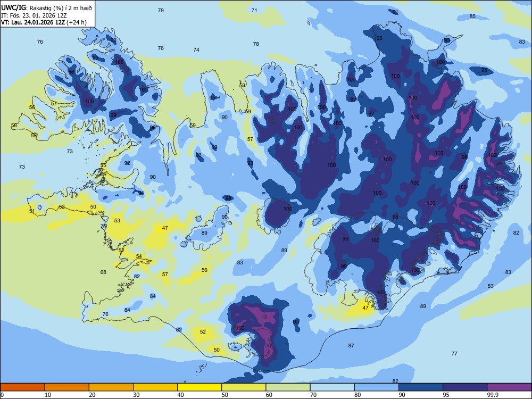Click the map value '71' in the north
The width and height of the screenshot is (532, 399).
pos(254,11)
